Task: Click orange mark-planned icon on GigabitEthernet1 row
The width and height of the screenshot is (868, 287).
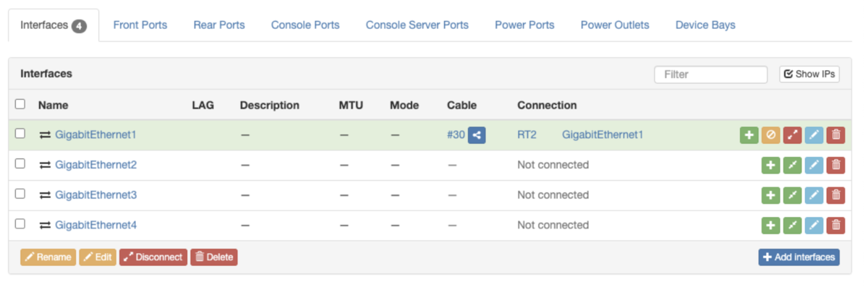Action: [771, 134]
